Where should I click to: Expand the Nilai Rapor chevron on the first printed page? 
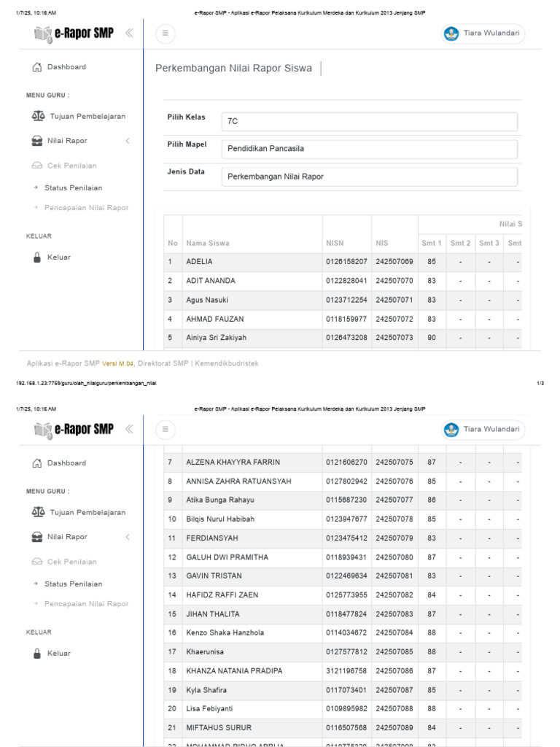(x=128, y=141)
